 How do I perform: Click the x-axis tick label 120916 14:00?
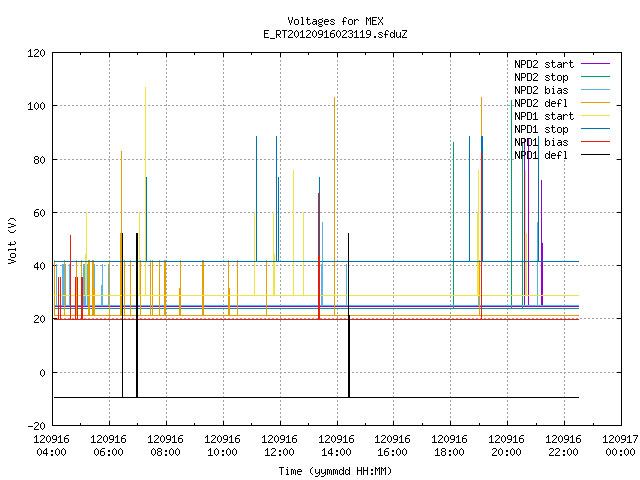tap(336, 446)
